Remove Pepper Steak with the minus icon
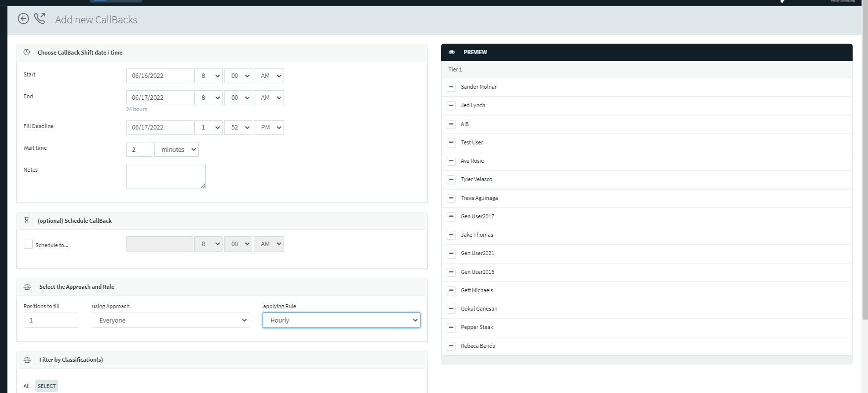 tap(451, 327)
